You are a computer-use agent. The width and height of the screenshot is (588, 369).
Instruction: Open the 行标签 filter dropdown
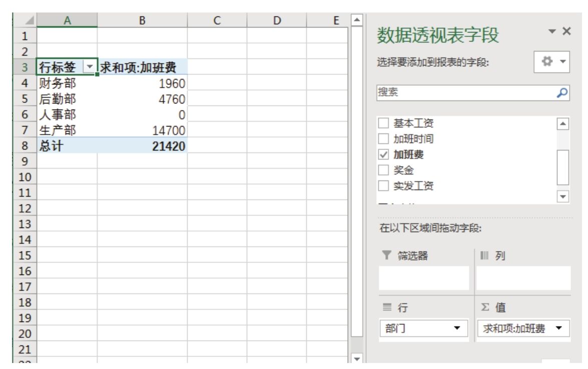click(x=90, y=67)
